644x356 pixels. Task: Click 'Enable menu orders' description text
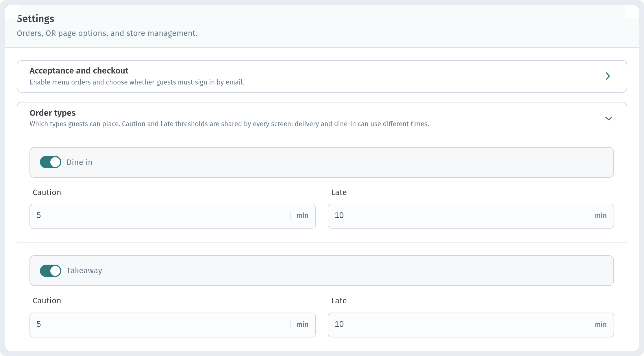(x=137, y=82)
